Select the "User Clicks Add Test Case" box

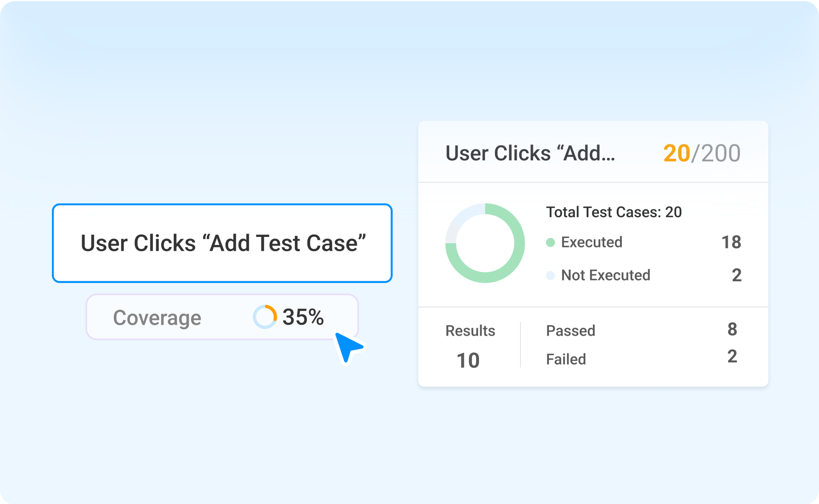pyautogui.click(x=222, y=243)
